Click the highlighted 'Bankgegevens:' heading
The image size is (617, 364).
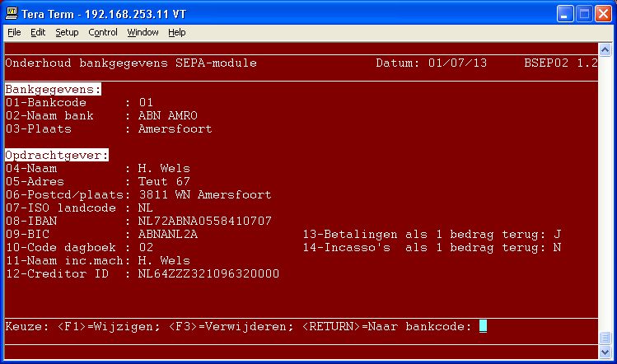point(53,89)
